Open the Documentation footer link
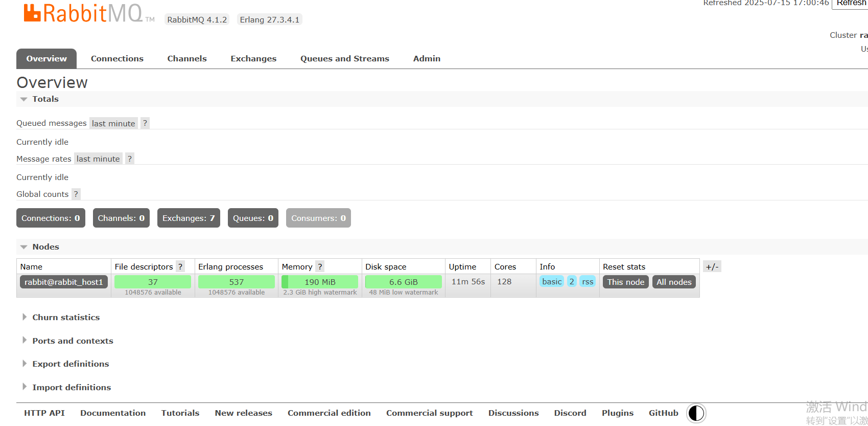 113,413
